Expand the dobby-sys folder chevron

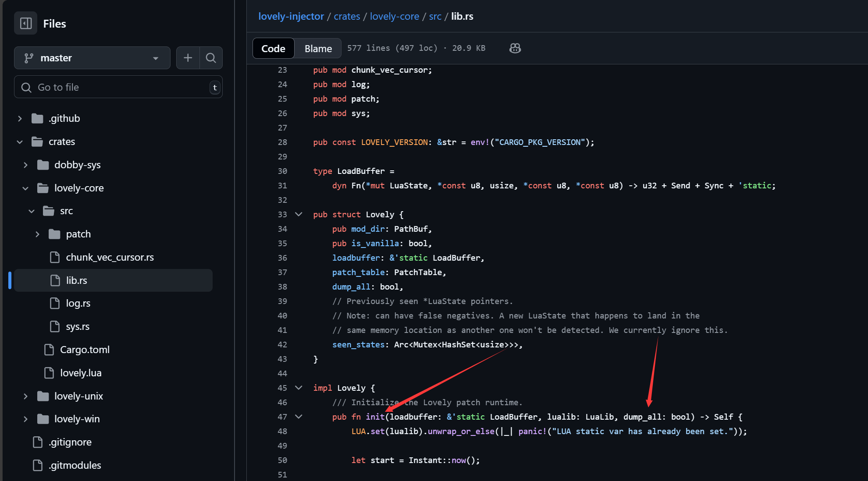coord(25,165)
